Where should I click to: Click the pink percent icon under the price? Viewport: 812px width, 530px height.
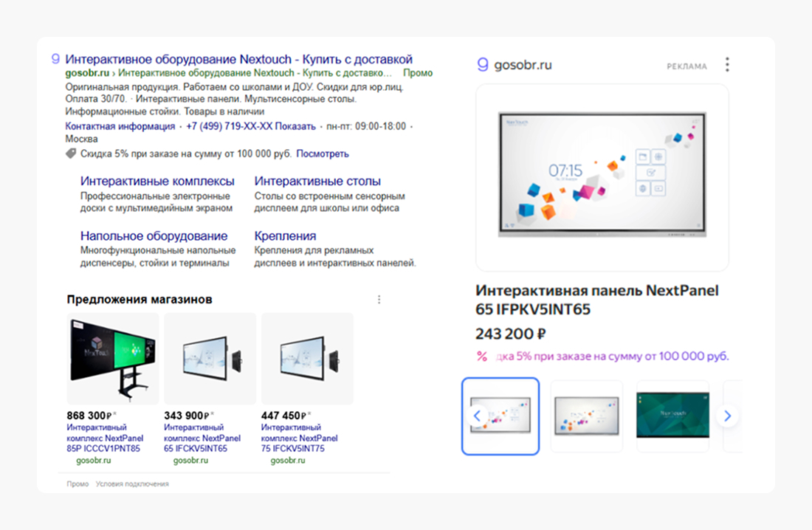point(482,357)
